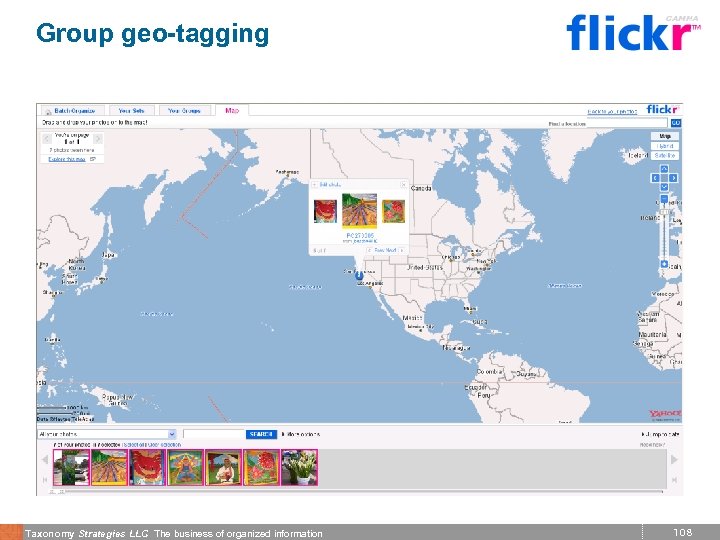Pan the map down with the arrow

click(664, 187)
